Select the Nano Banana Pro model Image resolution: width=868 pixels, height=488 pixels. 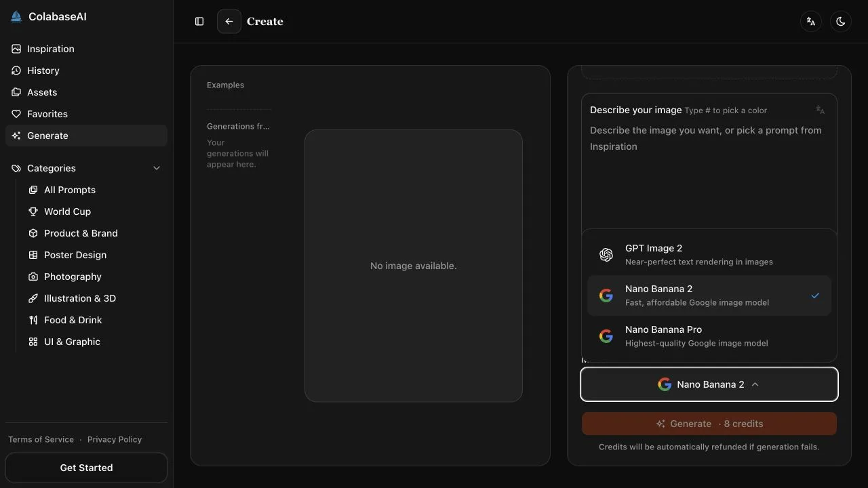point(709,336)
